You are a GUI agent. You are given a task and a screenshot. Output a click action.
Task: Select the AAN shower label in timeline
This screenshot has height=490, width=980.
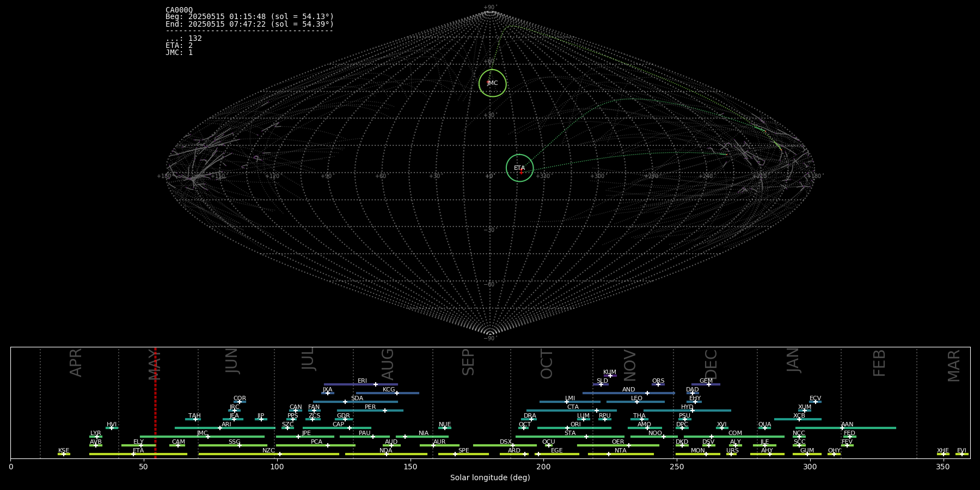click(x=847, y=424)
